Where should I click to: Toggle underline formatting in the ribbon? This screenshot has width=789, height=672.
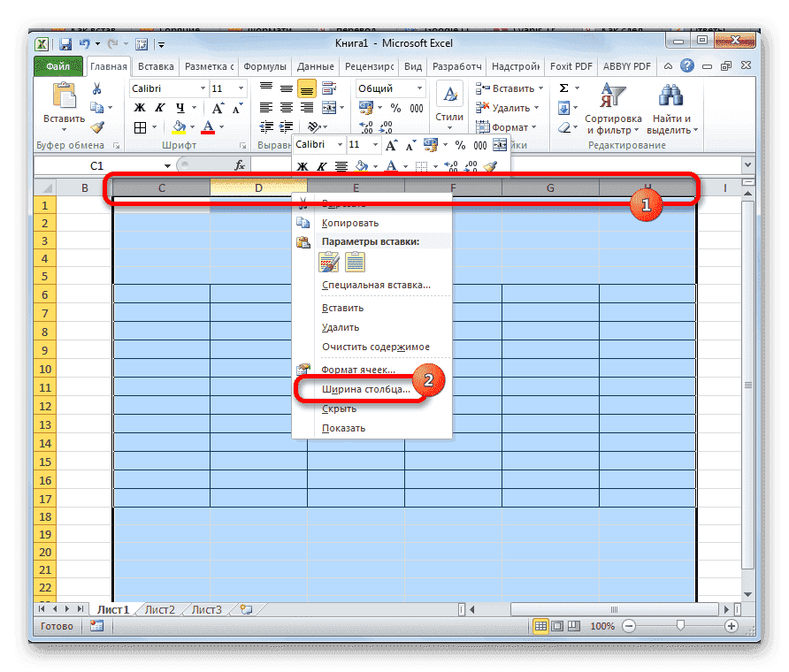pyautogui.click(x=181, y=105)
